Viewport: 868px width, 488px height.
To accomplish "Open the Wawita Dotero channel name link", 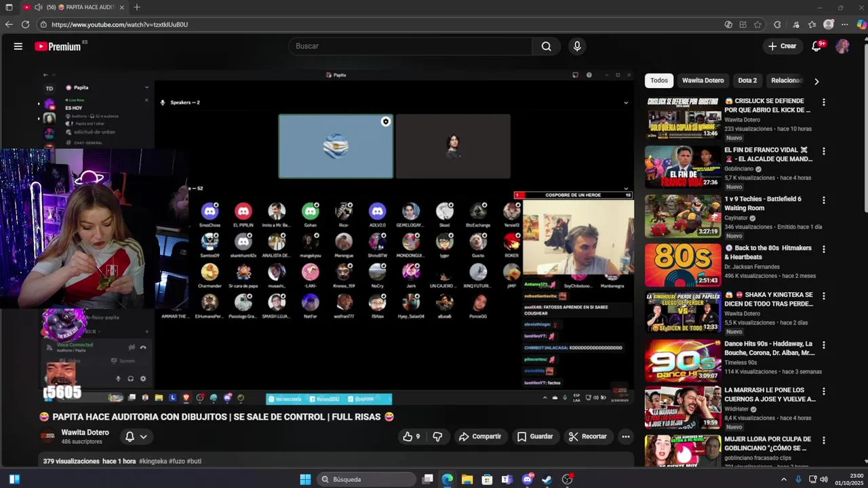I will point(85,432).
